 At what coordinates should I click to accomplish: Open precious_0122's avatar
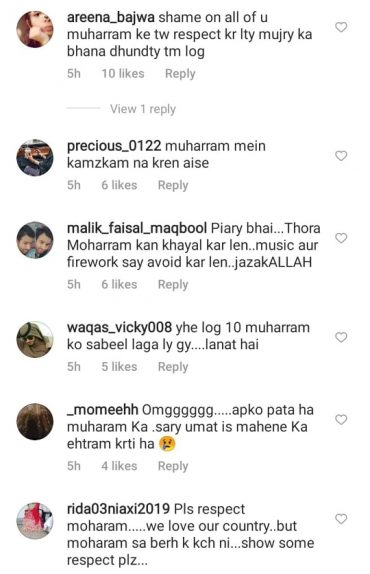[35, 157]
